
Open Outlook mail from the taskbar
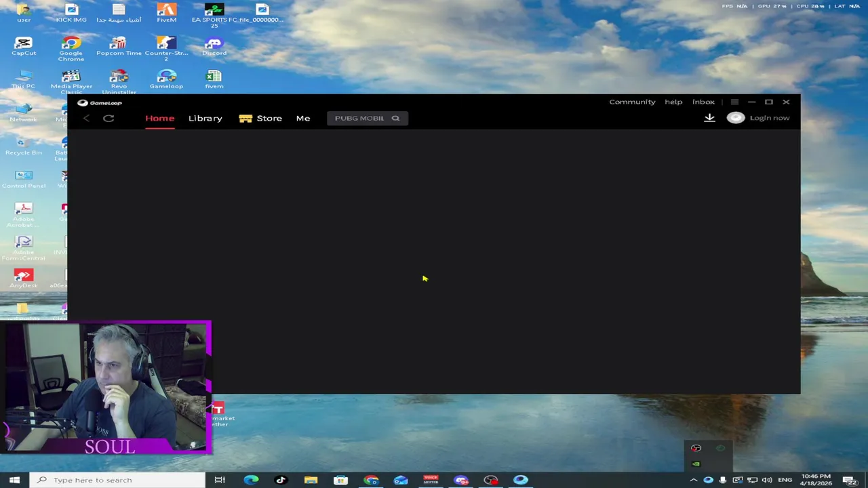pos(401,480)
